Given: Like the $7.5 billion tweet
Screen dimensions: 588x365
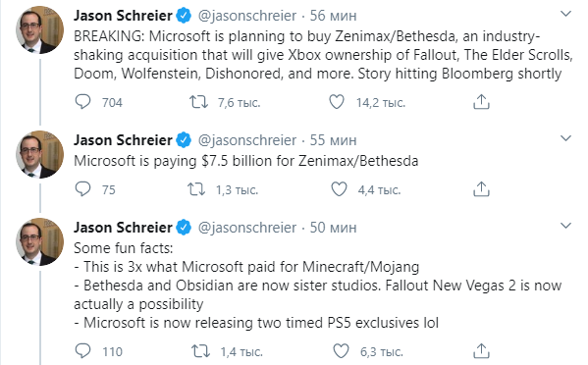Looking at the screenshot, I should (x=339, y=188).
